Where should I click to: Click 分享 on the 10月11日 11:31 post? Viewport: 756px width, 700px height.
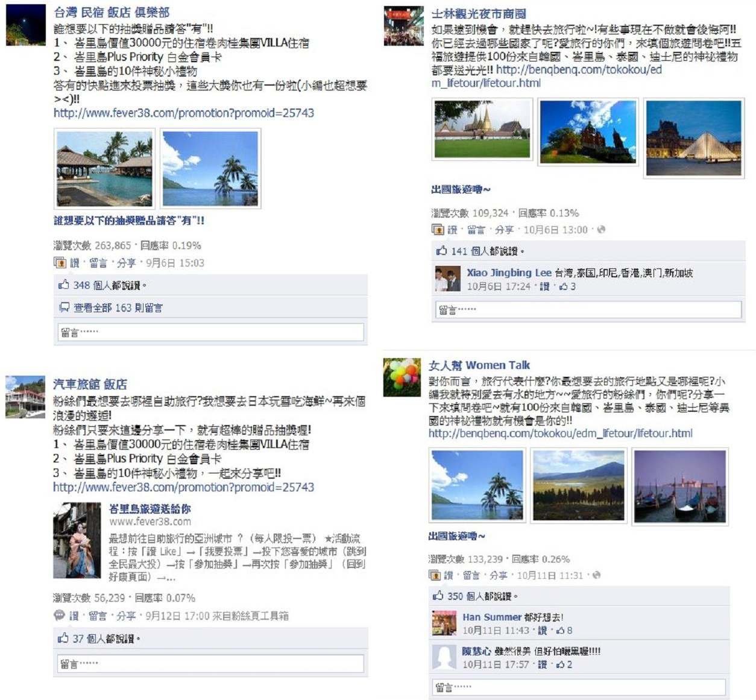(499, 575)
